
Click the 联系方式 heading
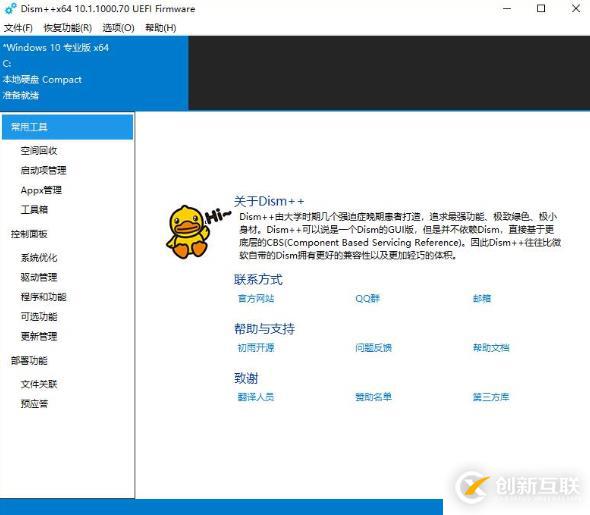pyautogui.click(x=258, y=280)
